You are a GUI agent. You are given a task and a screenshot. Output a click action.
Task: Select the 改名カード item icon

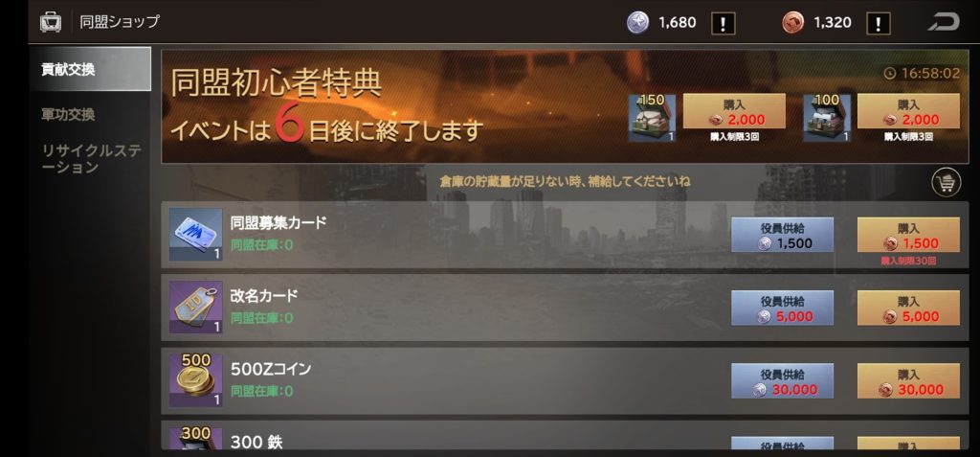click(x=195, y=308)
